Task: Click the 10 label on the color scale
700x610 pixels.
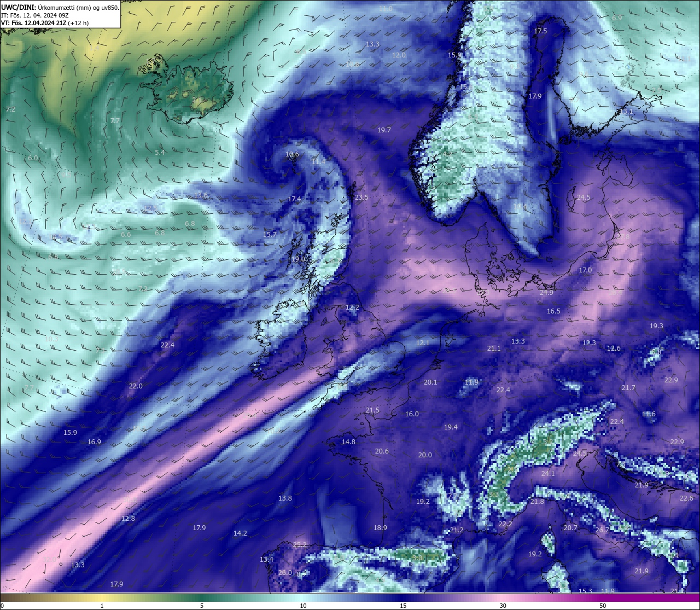Action: [x=303, y=606]
